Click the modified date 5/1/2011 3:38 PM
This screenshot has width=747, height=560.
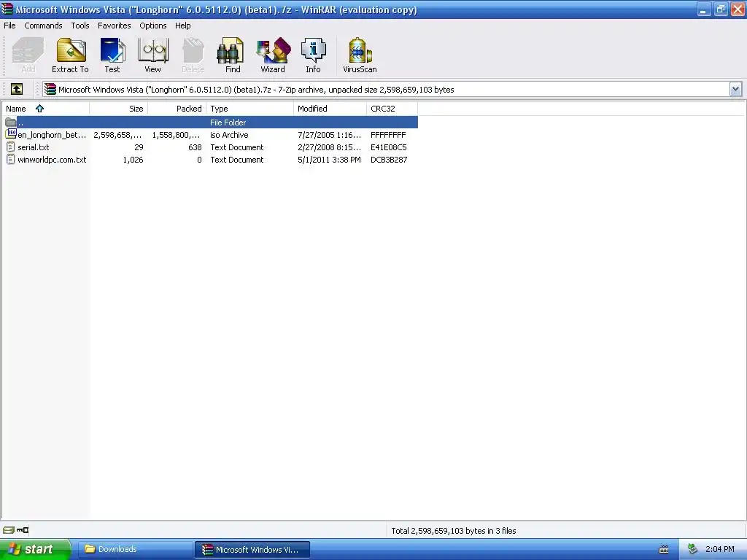[329, 160]
